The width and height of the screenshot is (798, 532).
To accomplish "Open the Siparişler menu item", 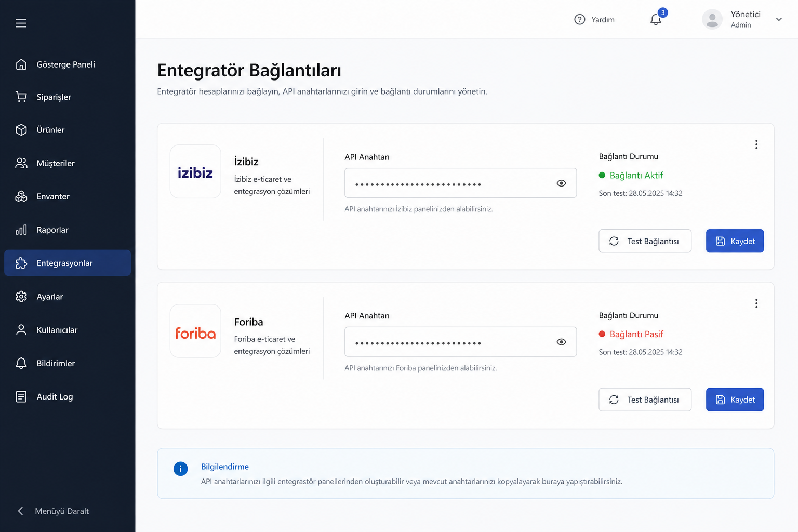I will [x=68, y=97].
